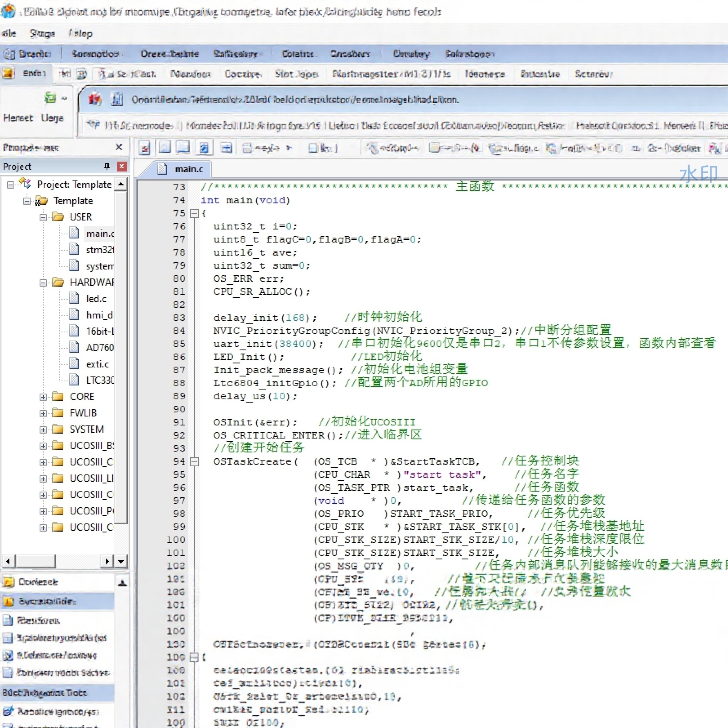This screenshot has height=728, width=728.
Task: Click the application icon in the title bar
Action: 8,11
